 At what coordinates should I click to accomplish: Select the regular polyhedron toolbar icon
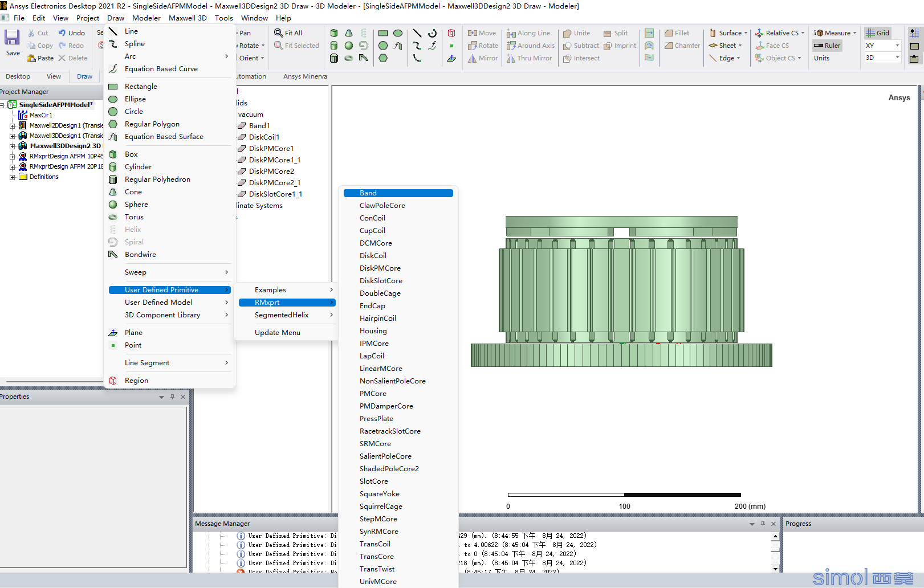(334, 58)
